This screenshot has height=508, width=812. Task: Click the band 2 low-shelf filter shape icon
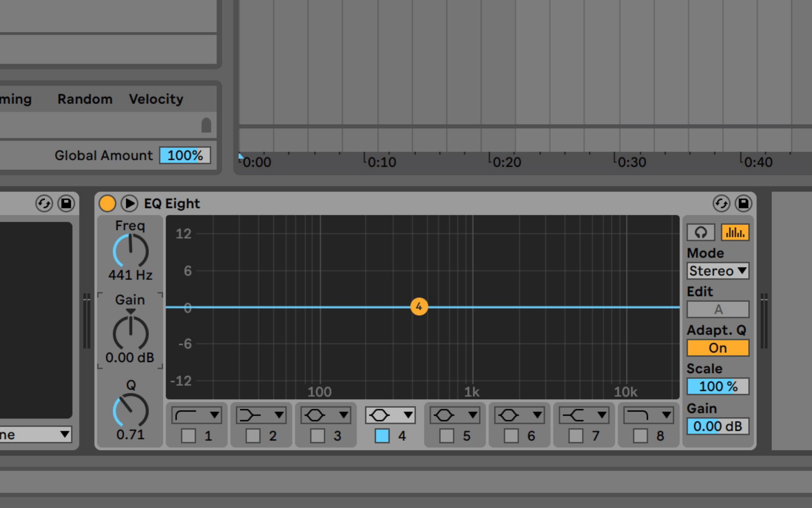(x=250, y=415)
